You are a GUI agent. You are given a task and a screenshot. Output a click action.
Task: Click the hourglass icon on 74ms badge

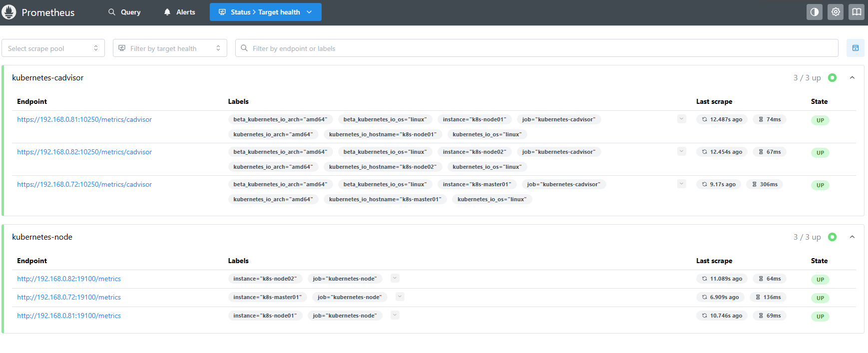pyautogui.click(x=761, y=119)
